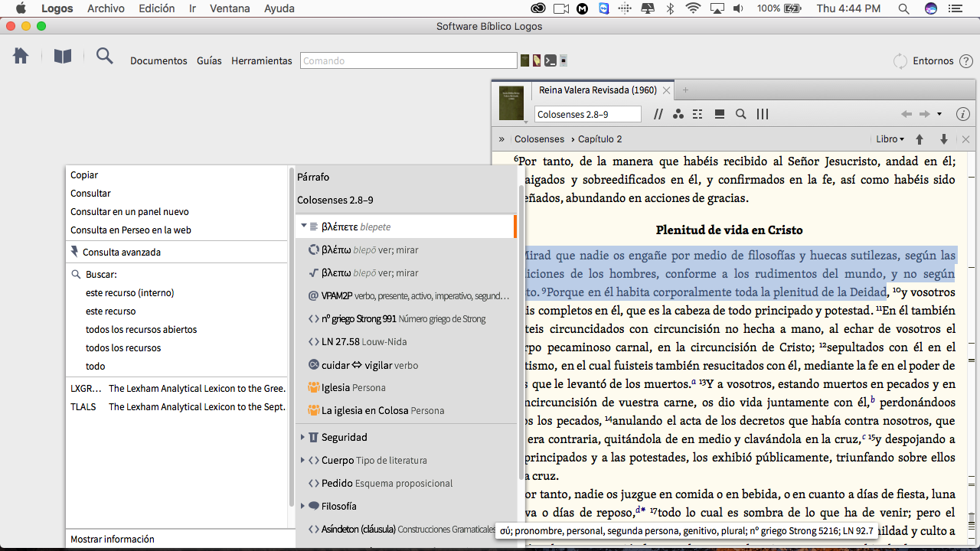Select the Reina Valera Revisada (1960) tab
The height and width of the screenshot is (551, 980).
pos(598,90)
